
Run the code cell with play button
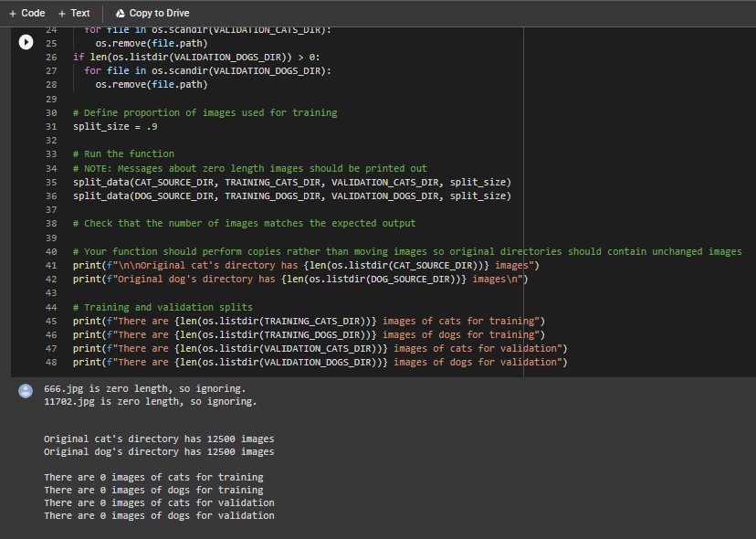pyautogui.click(x=26, y=42)
